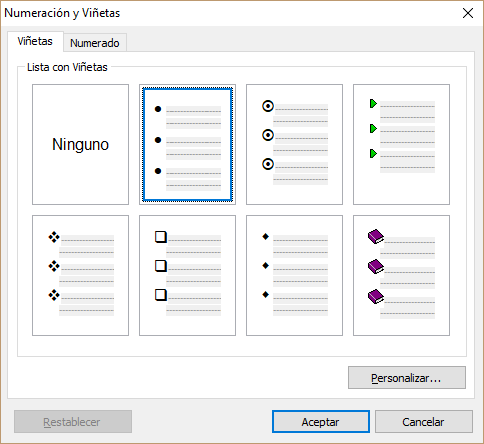This screenshot has height=444, width=484.
Task: Select the four-diamond cluster bullet style
Action: tap(80, 275)
